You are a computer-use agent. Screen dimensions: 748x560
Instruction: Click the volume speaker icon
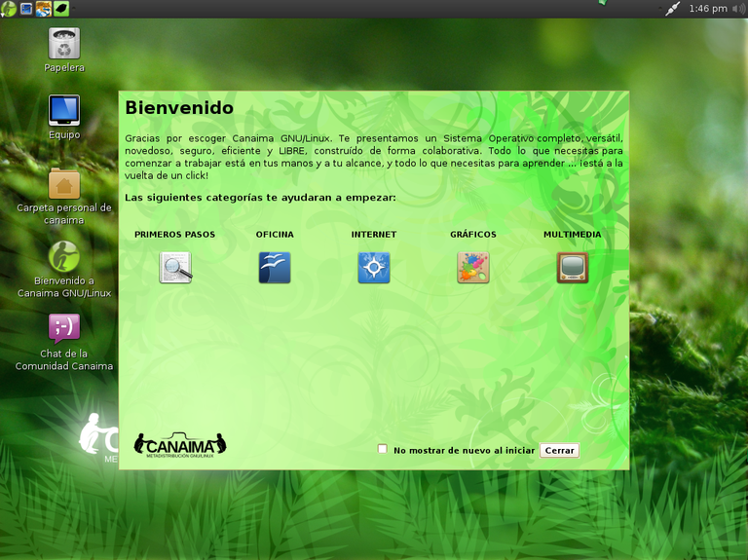[738, 9]
